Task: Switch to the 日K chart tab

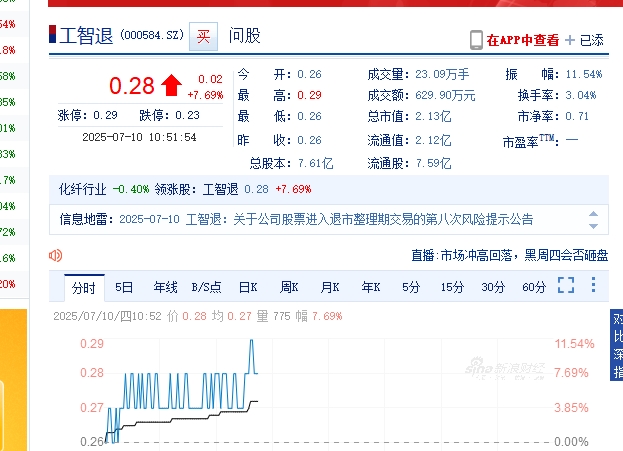Action: (x=248, y=287)
